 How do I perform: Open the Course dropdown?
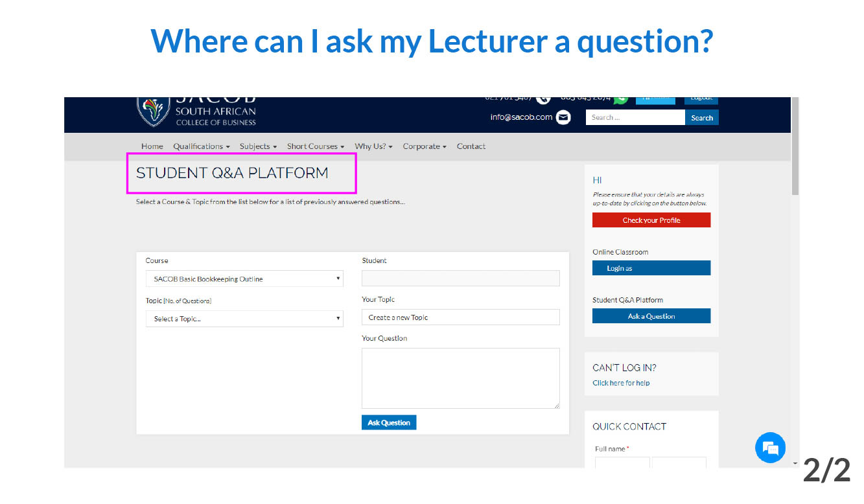click(x=244, y=279)
